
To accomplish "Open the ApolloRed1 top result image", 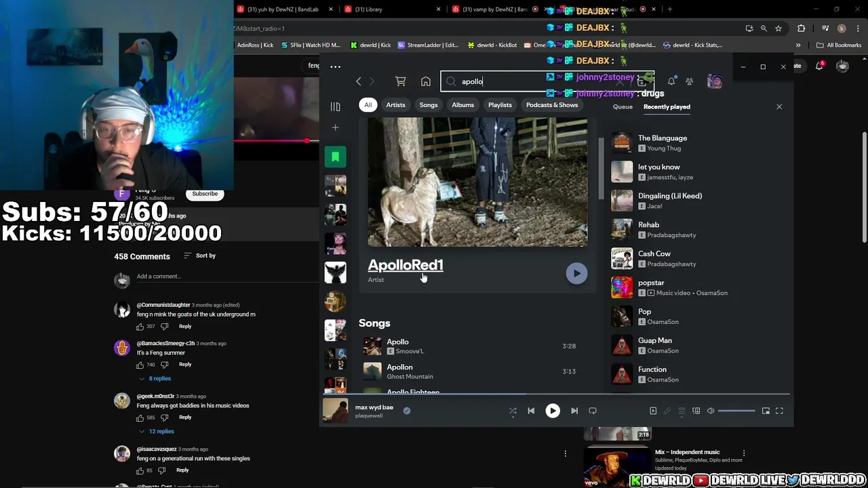I will point(477,182).
